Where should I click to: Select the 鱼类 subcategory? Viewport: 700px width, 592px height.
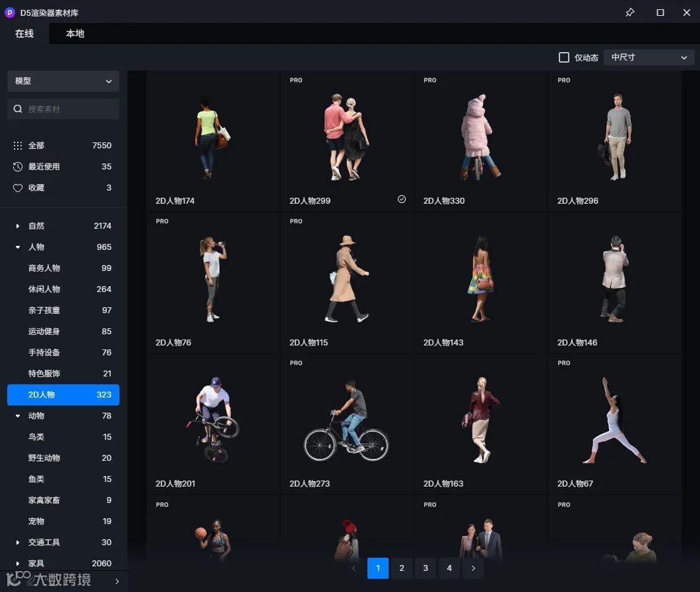click(63, 479)
